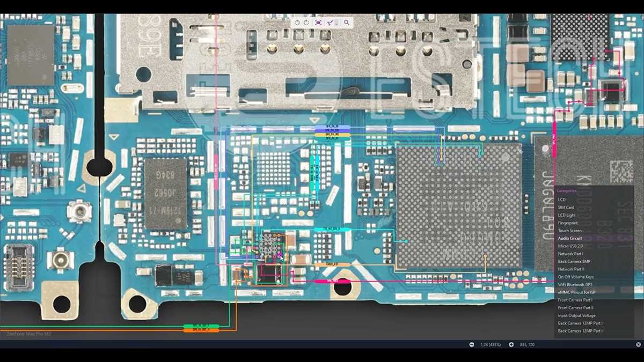Click the coordinates readout 835, 720
The height and width of the screenshot is (362, 644).
click(x=527, y=344)
